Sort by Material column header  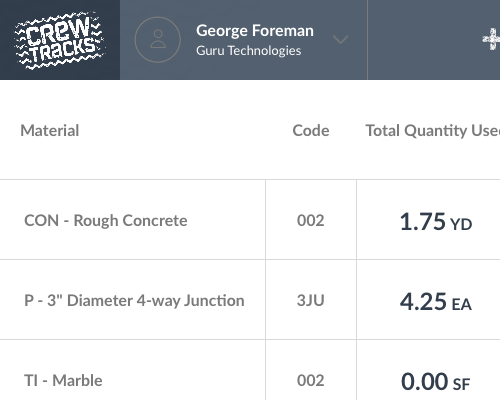coord(50,130)
